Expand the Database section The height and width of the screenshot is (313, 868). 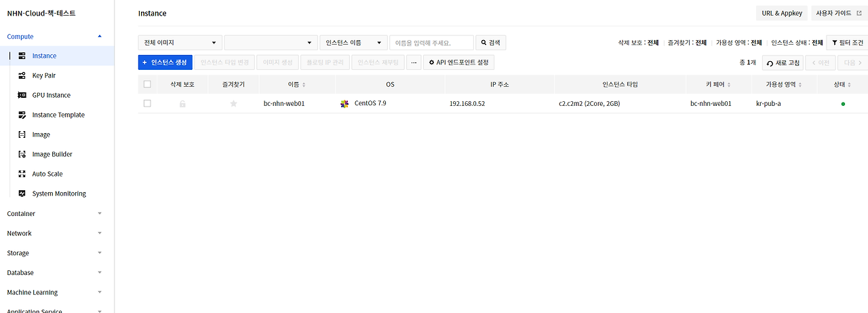[100, 272]
